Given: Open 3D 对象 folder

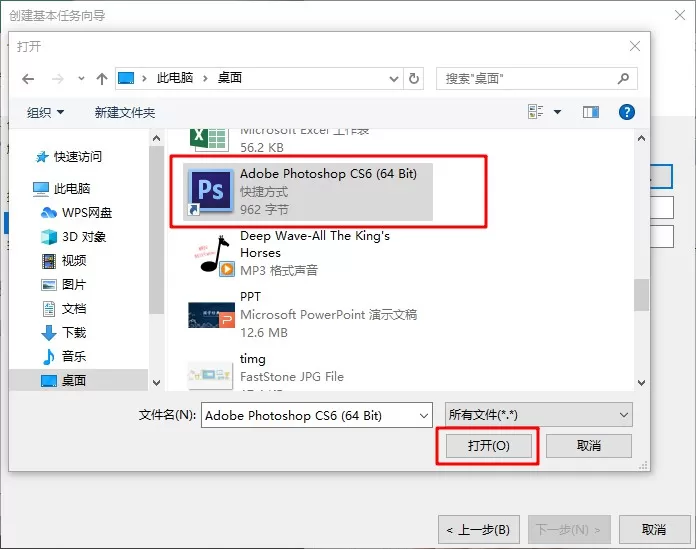Looking at the screenshot, I should [x=84, y=237].
